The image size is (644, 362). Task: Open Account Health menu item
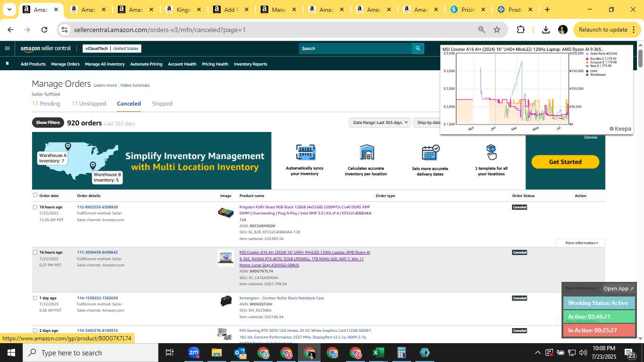182,64
